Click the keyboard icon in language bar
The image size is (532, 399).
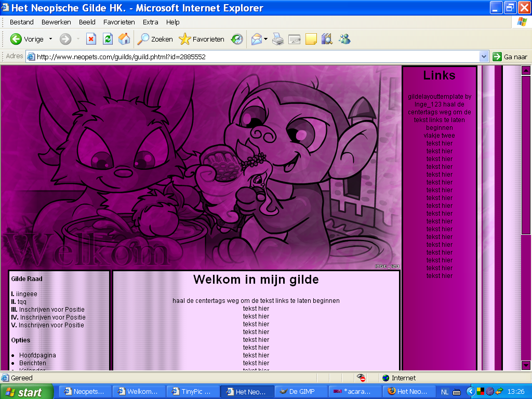tap(457, 392)
